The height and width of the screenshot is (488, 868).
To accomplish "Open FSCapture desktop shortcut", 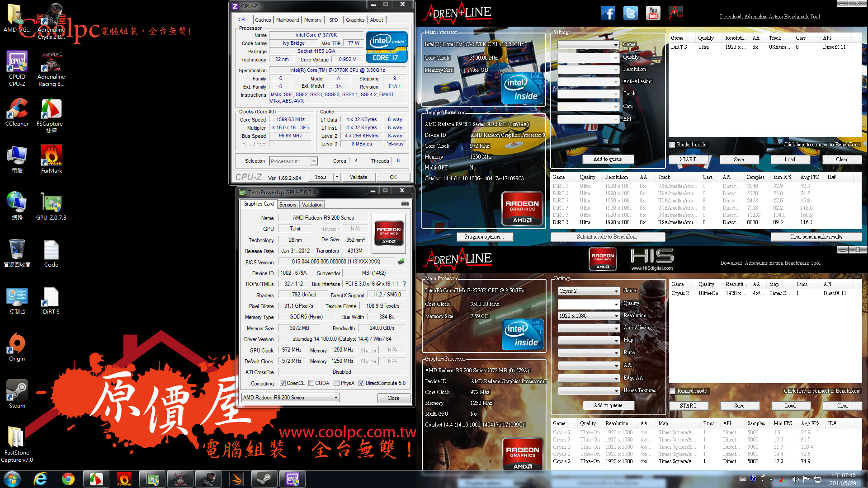I will pyautogui.click(x=52, y=116).
